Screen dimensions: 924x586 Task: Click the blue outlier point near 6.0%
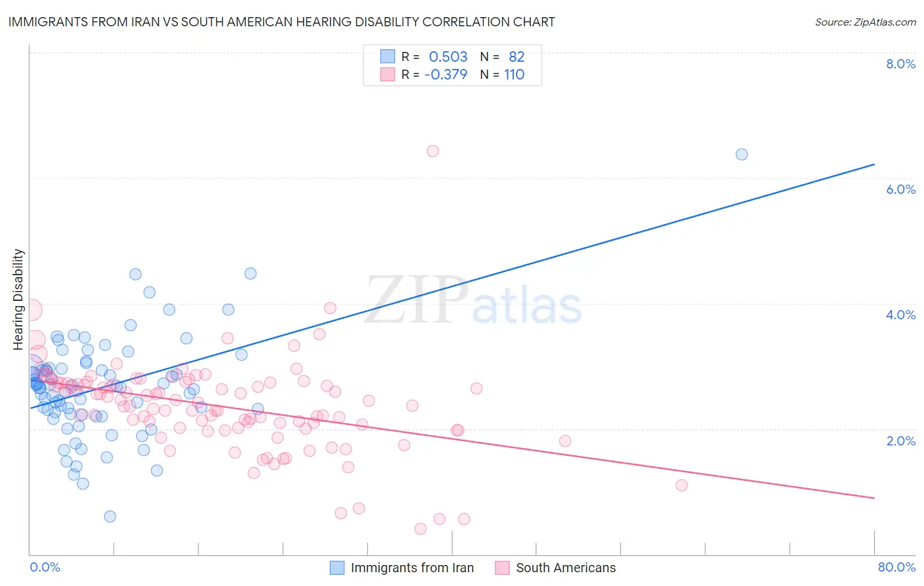[x=741, y=154]
